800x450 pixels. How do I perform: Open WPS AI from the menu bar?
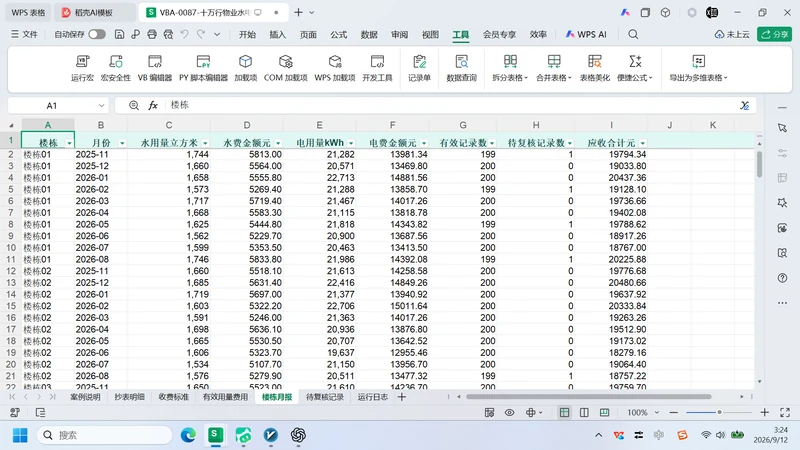point(586,34)
